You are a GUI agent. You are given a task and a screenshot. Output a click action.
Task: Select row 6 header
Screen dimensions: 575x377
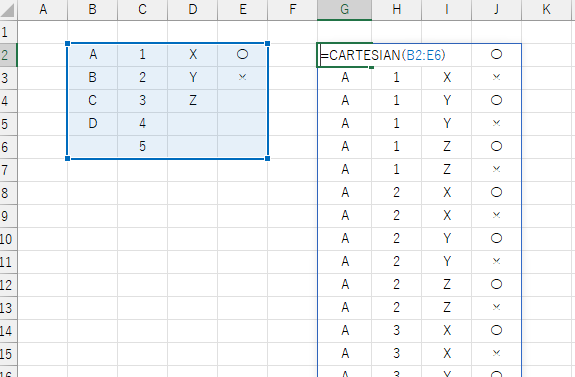point(8,147)
